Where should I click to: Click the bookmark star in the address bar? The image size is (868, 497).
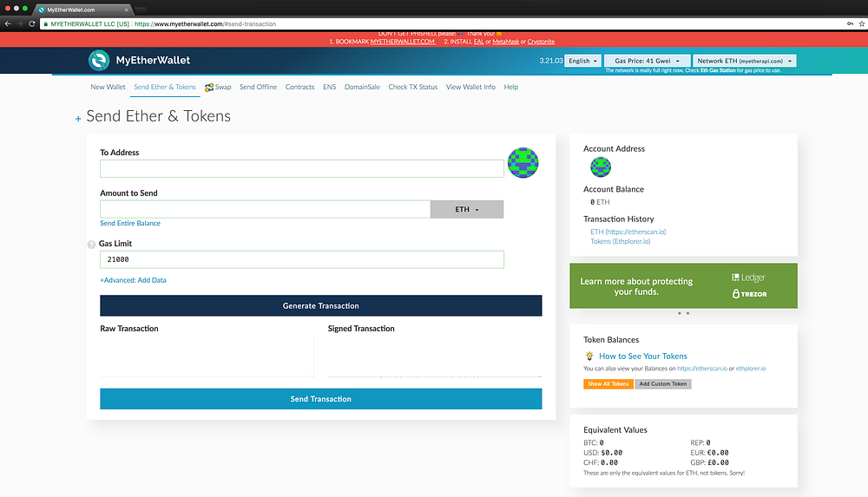point(861,23)
